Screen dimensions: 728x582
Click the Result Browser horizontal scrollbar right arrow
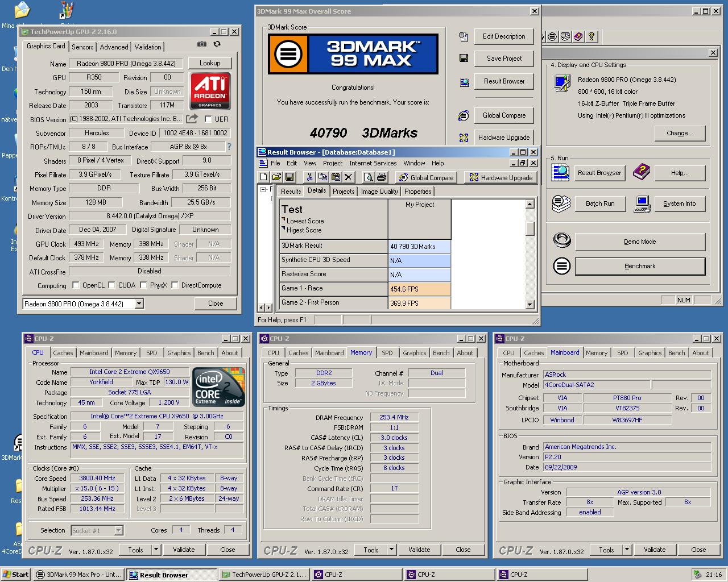click(x=268, y=307)
